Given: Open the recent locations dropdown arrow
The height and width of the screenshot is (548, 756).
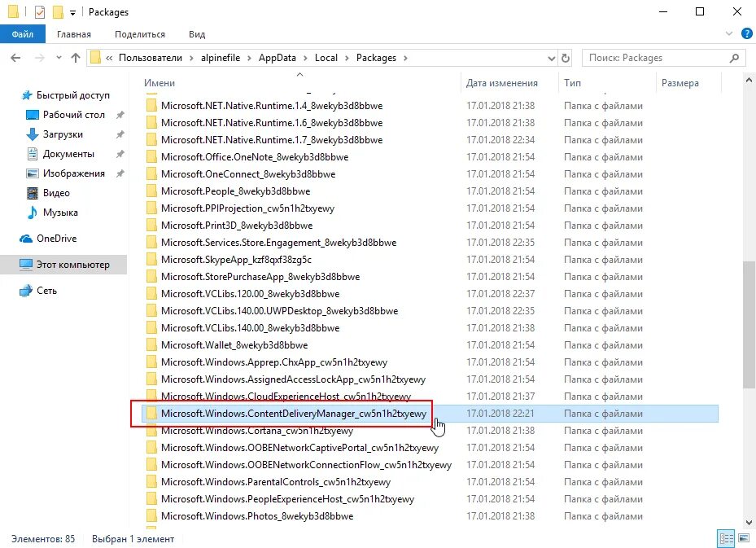Looking at the screenshot, I should (59, 58).
